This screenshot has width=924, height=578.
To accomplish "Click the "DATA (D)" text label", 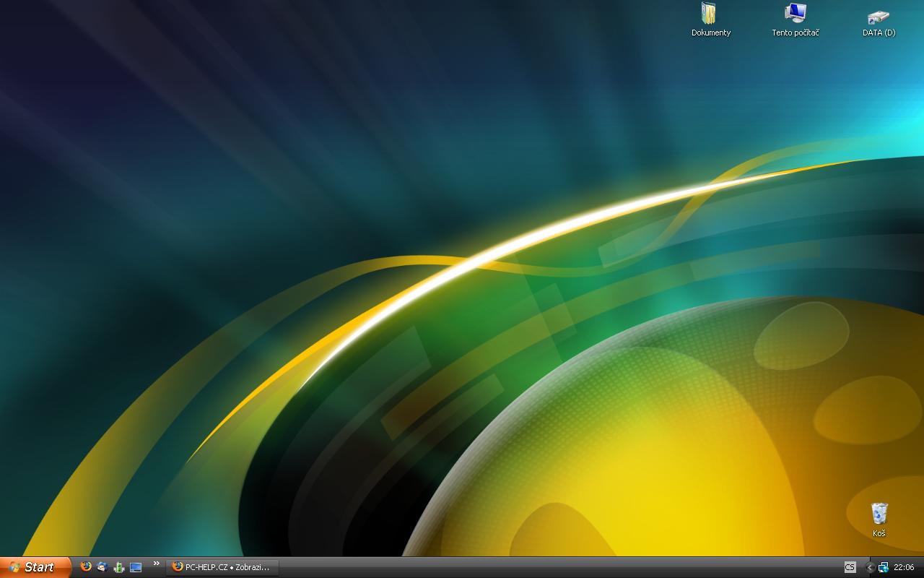I will pos(879,33).
